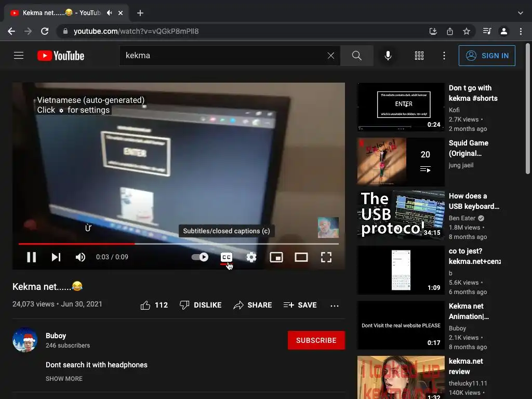Search with your voice microphone icon

click(x=388, y=56)
